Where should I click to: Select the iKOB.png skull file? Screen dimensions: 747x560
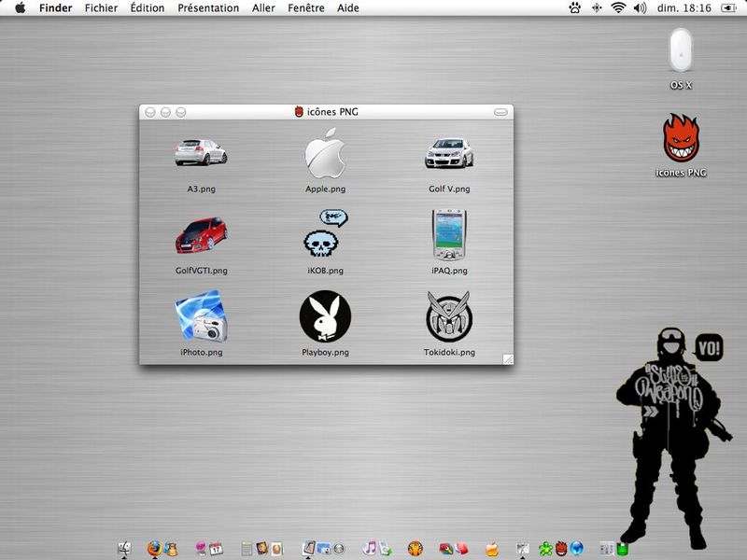325,234
